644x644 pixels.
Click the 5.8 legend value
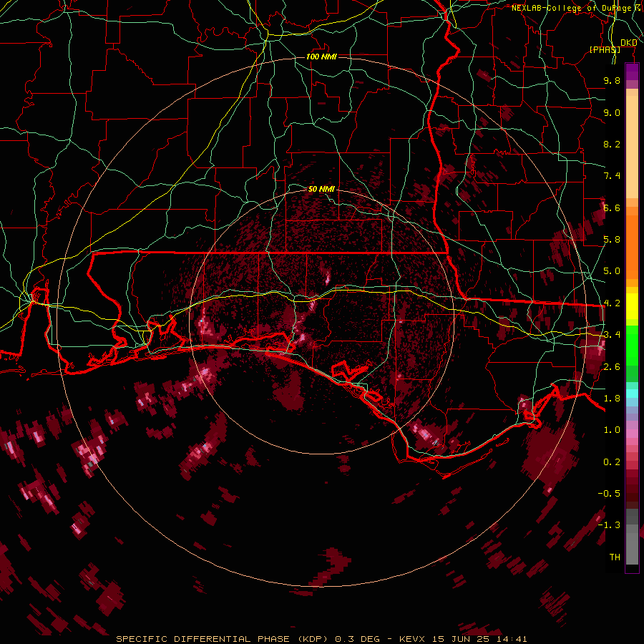pos(612,240)
